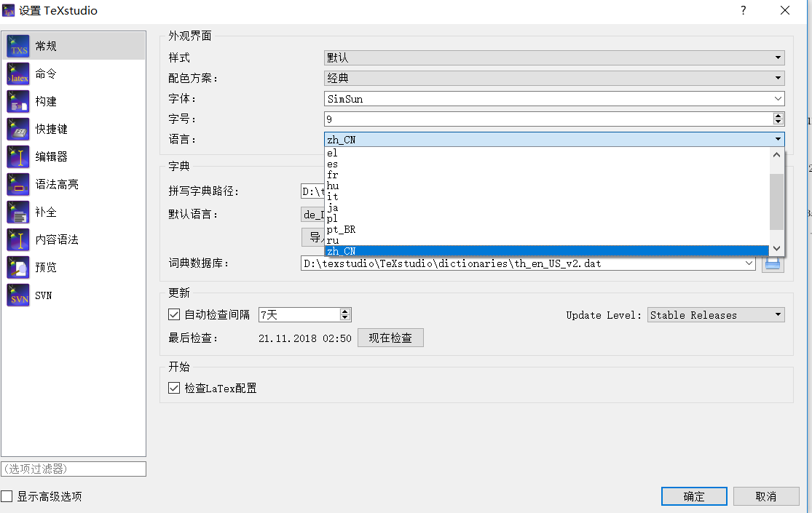Open the 预览 (Preview) settings icon
The image size is (812, 513).
click(18, 267)
